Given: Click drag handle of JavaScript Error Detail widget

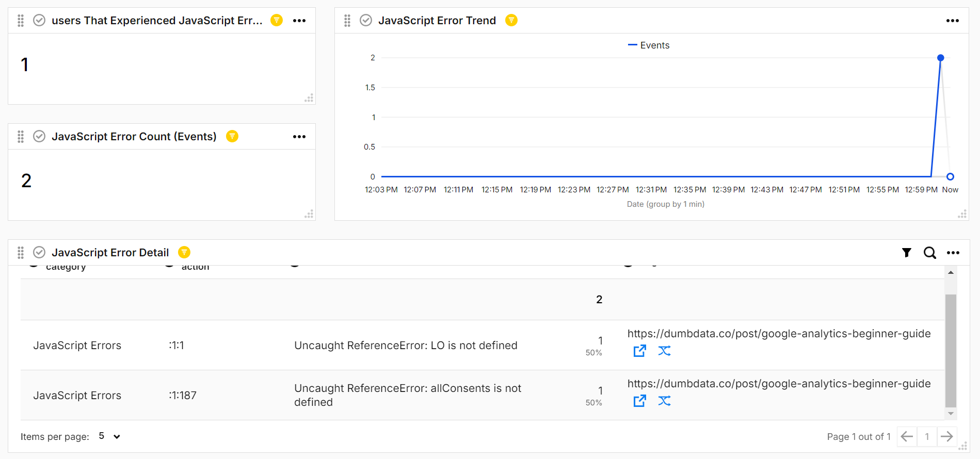Looking at the screenshot, I should pyautogui.click(x=21, y=253).
